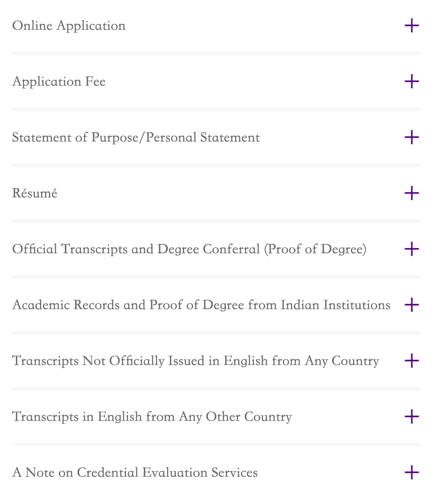This screenshot has width=448, height=489.
Task: Expand Indian Institutions records with the plus icon
Action: coord(412,305)
